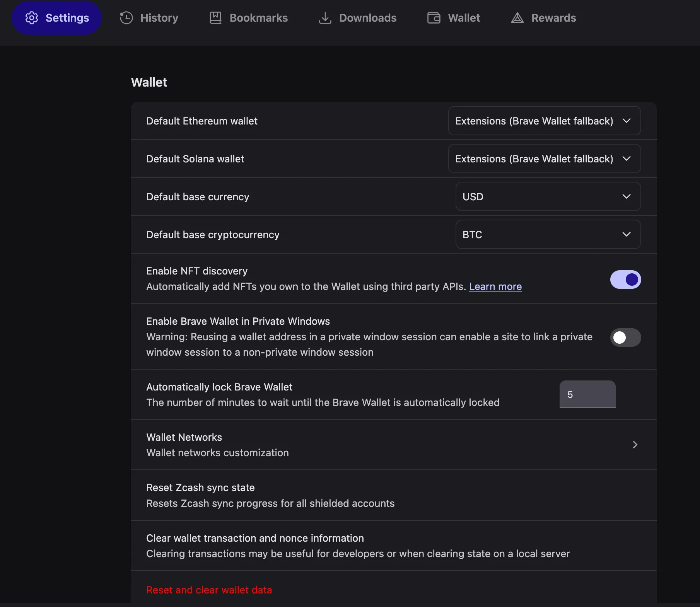The width and height of the screenshot is (700, 607).
Task: Click the Default Solana wallet label
Action: [x=195, y=159]
